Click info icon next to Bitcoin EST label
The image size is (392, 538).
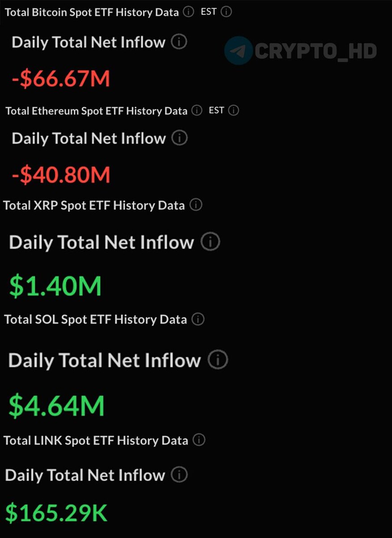tap(227, 12)
